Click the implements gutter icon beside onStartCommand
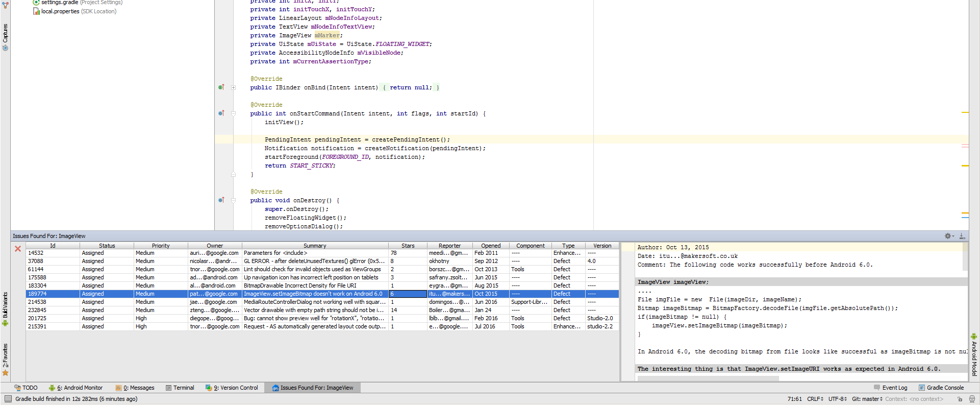The width and height of the screenshot is (980, 405). (221, 113)
